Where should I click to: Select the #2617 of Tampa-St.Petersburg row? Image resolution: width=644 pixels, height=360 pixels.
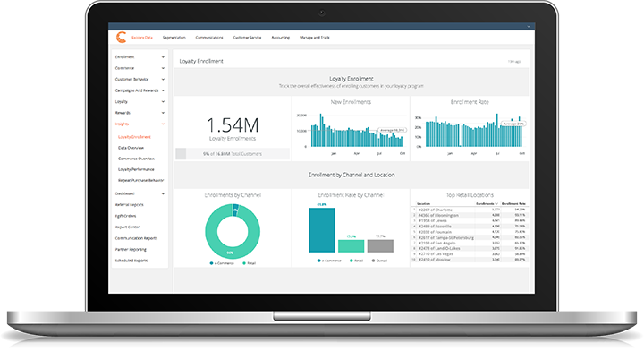click(469, 237)
